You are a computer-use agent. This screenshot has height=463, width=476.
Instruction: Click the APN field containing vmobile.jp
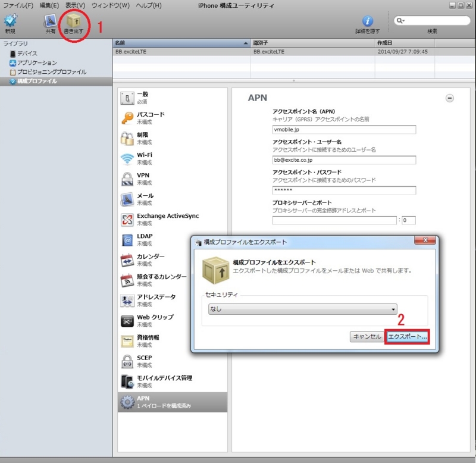[x=344, y=130]
